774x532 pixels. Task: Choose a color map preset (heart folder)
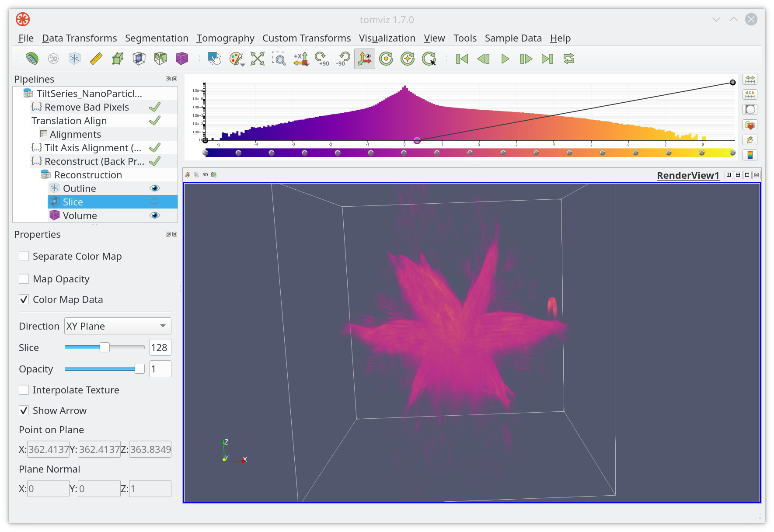click(x=750, y=125)
